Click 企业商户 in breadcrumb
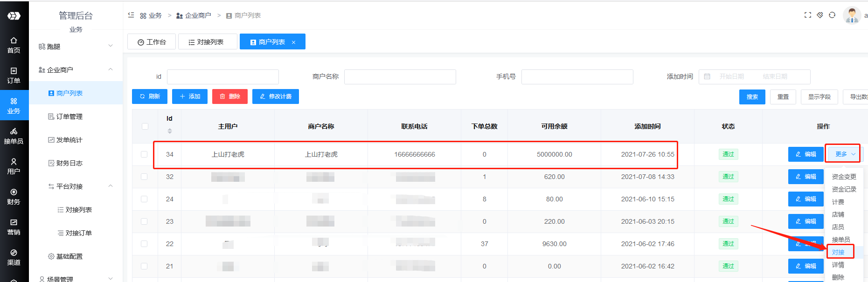 (x=194, y=15)
